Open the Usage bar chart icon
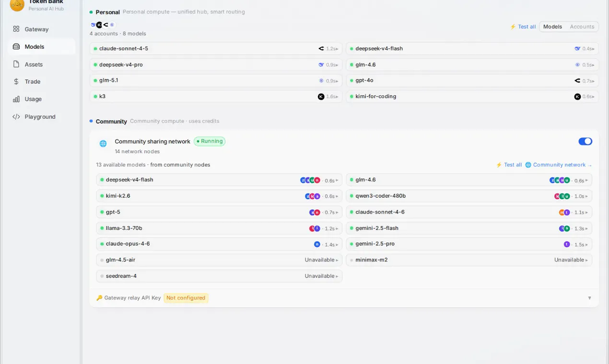Image resolution: width=609 pixels, height=364 pixels. click(16, 99)
